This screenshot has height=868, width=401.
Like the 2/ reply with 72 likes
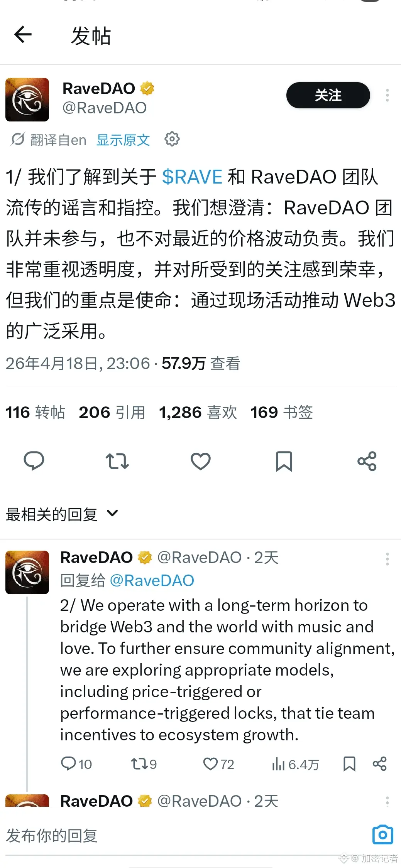219,764
